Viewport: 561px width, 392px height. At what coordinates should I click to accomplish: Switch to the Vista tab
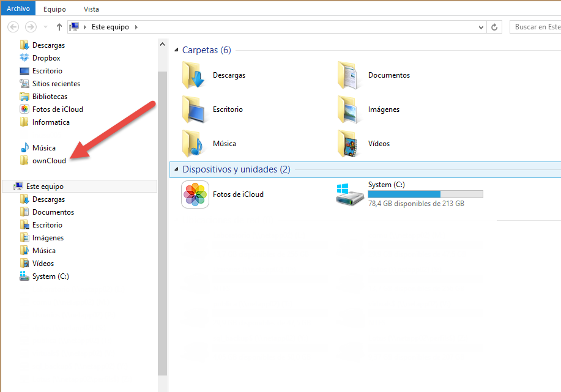click(x=91, y=9)
